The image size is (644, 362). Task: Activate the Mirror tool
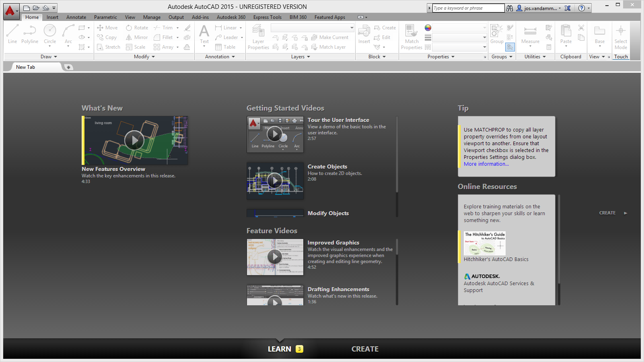pyautogui.click(x=137, y=37)
